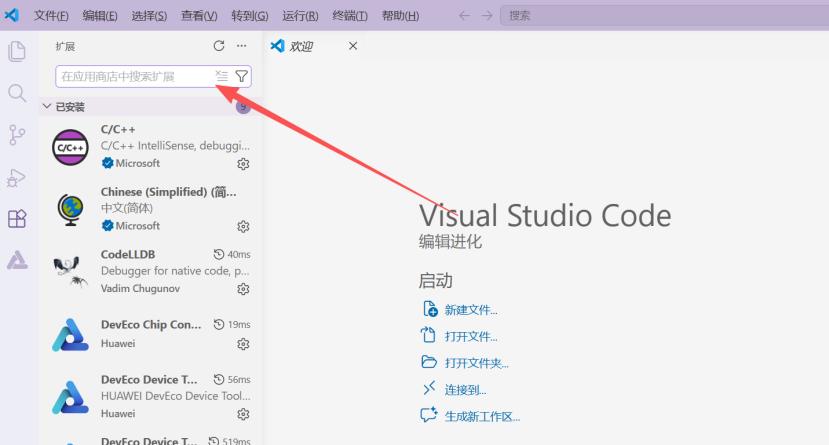Open the DevEco Chip Con... extension entry
The image size is (829, 445).
[x=151, y=334]
